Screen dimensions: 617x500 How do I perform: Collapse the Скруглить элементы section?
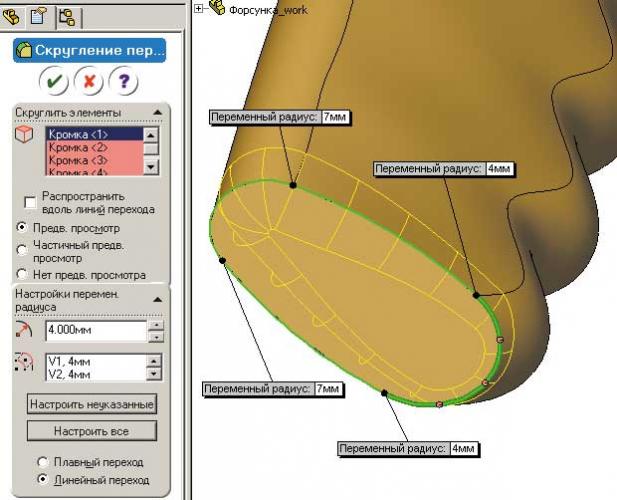coord(157,112)
